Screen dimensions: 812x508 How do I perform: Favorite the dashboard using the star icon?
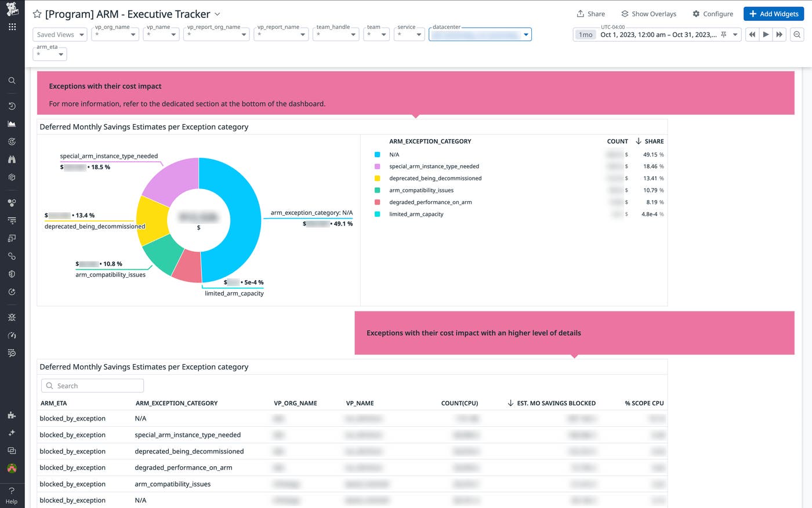[x=36, y=13]
